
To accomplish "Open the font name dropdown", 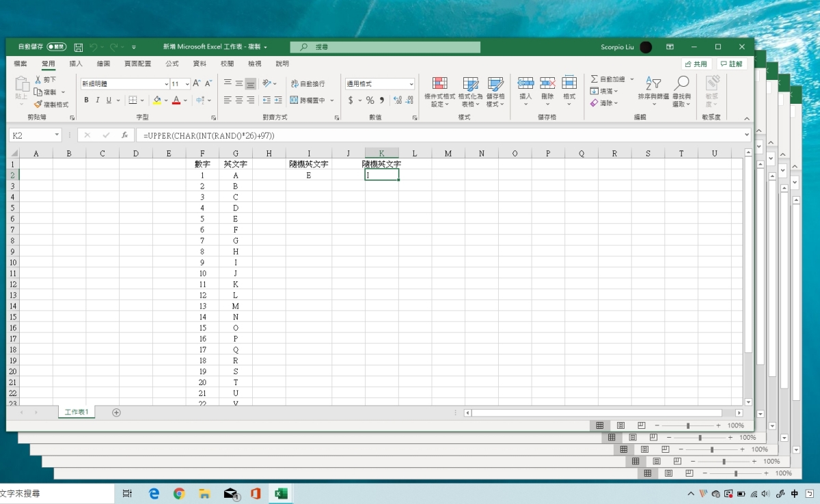I will point(165,84).
